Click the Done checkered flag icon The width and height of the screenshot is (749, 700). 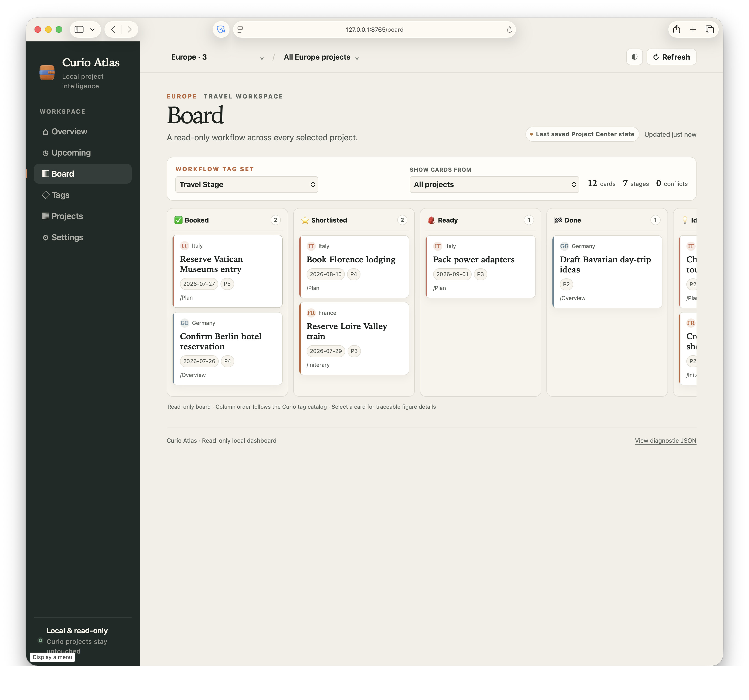(x=558, y=220)
